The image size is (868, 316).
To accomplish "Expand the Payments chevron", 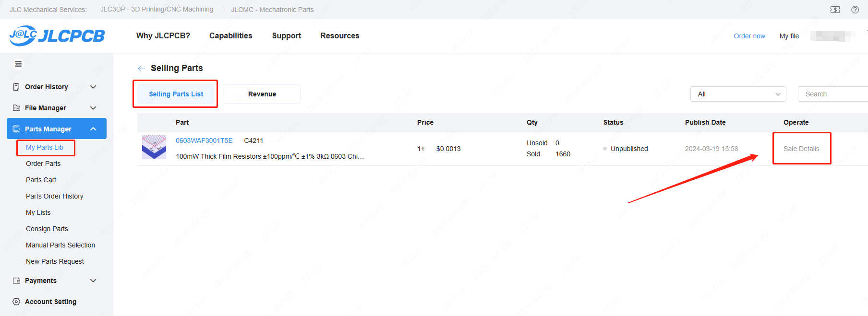I will click(93, 281).
